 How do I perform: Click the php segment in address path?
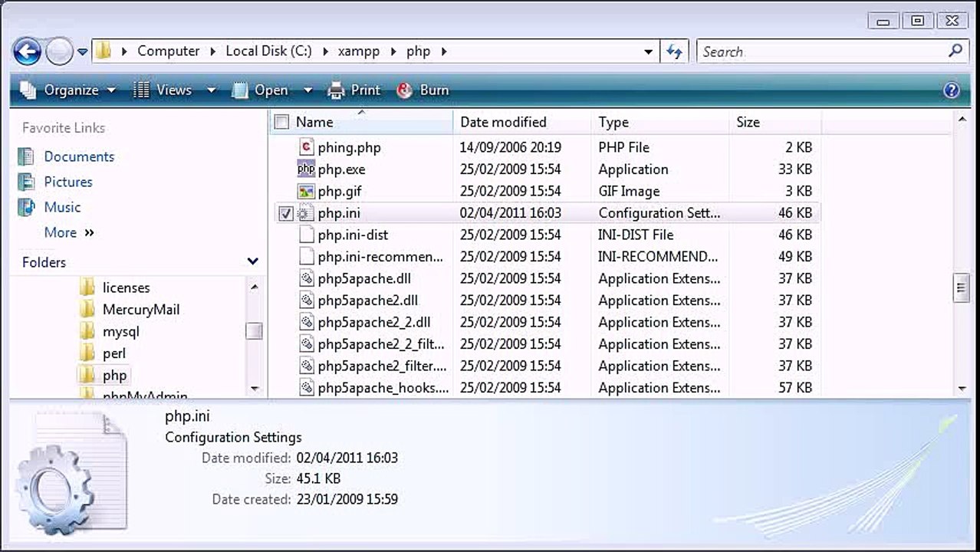418,51
